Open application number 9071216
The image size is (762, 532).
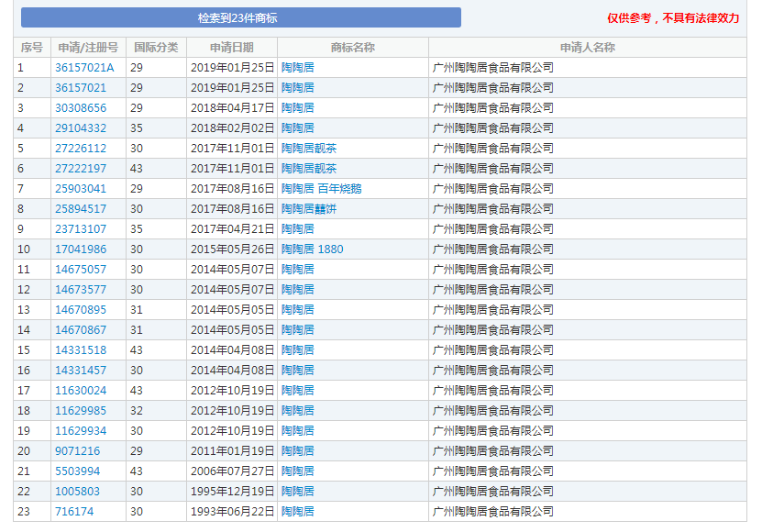pyautogui.click(x=77, y=450)
